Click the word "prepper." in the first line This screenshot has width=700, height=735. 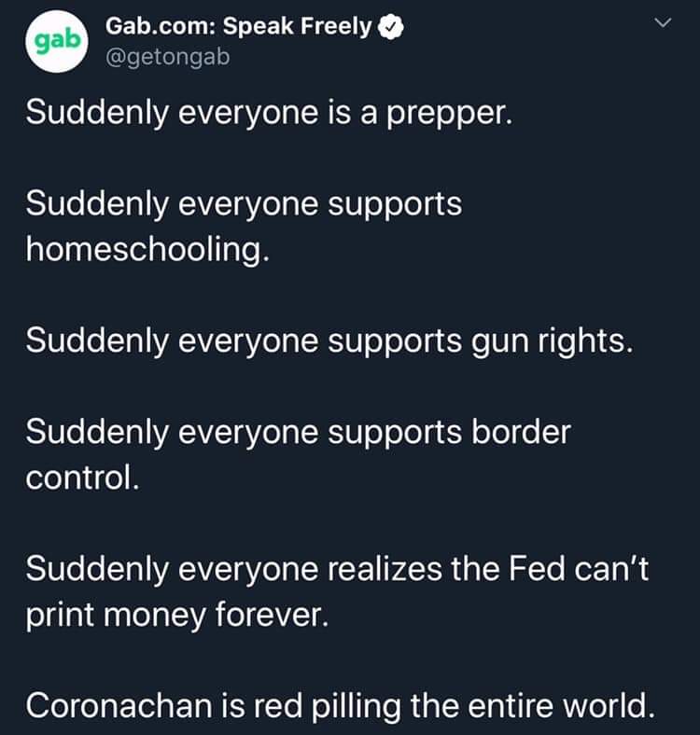tap(450, 115)
